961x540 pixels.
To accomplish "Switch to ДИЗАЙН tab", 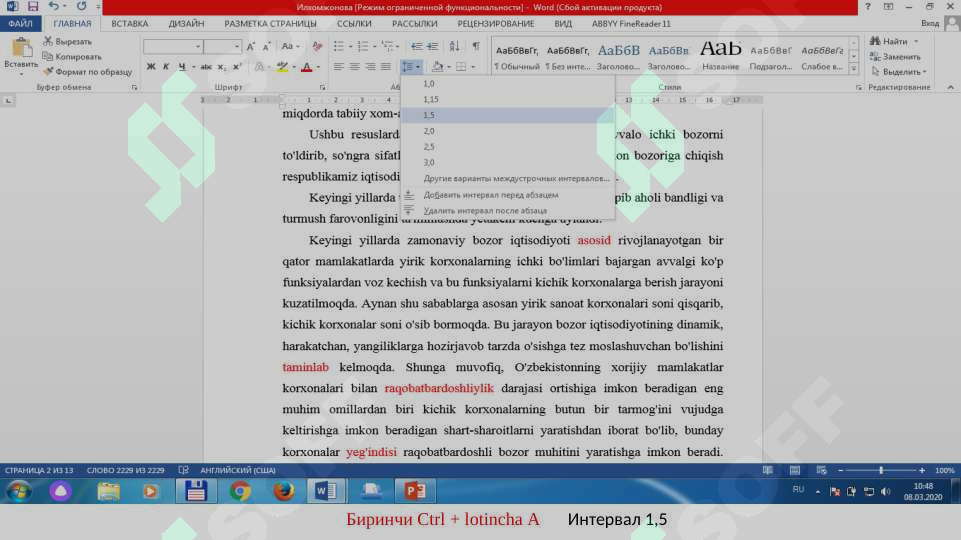I will (x=186, y=23).
